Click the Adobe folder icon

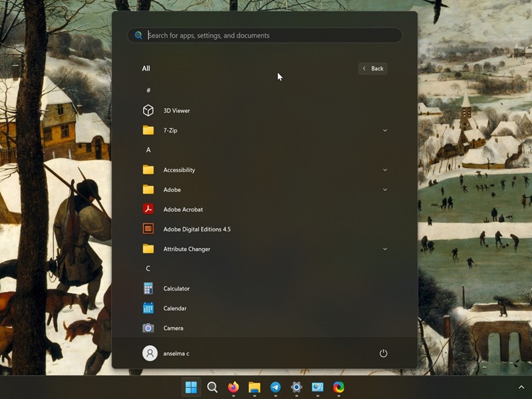[148, 190]
